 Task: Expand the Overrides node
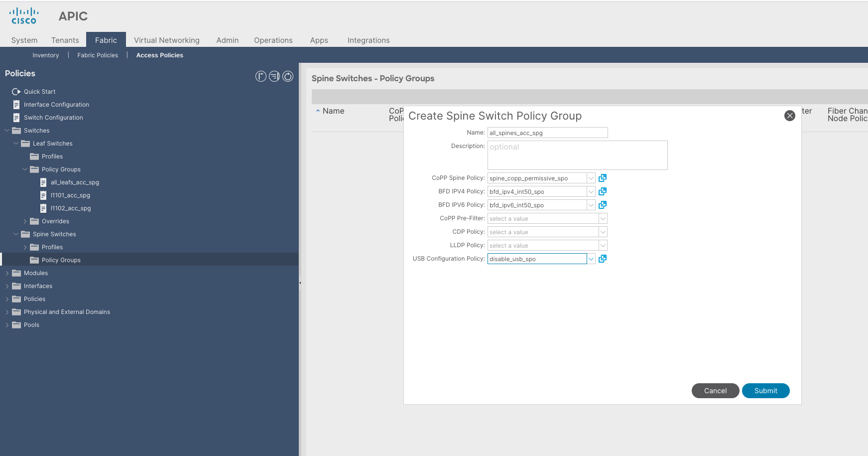(x=25, y=221)
